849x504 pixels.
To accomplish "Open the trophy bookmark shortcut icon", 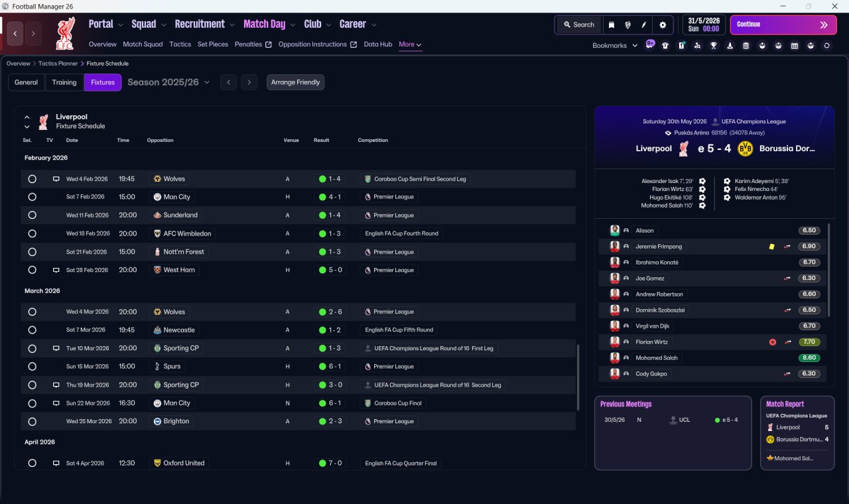I will tap(714, 45).
